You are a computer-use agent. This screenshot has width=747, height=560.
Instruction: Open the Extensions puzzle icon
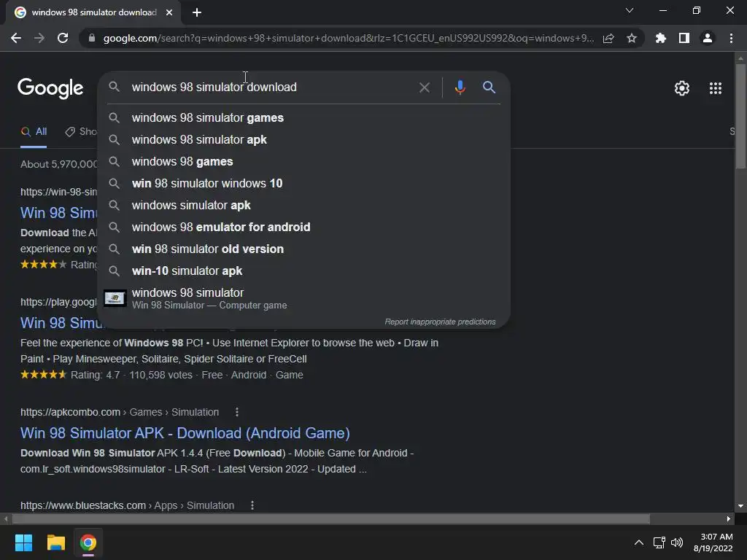click(660, 38)
